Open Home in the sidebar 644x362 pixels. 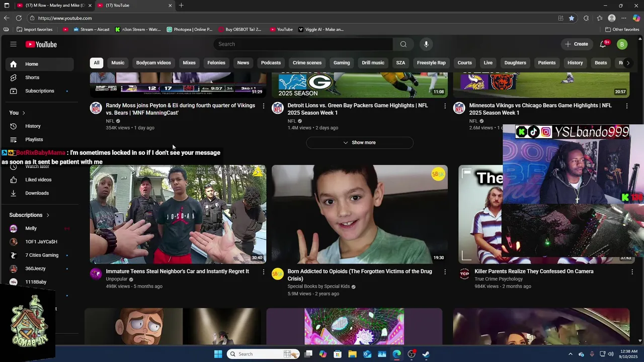pos(39,64)
